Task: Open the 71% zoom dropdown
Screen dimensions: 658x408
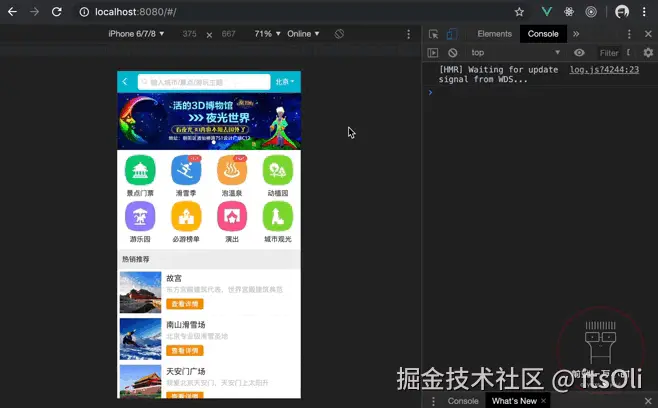Action: (x=267, y=34)
